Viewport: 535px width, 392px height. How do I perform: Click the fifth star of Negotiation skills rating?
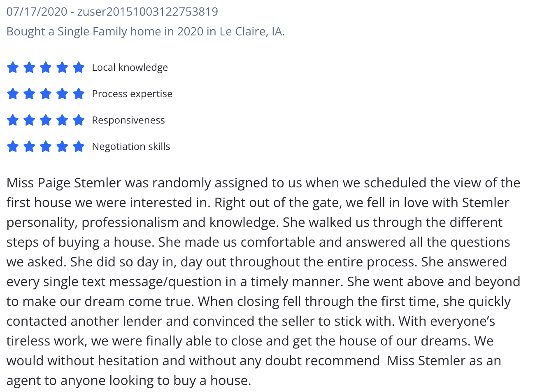(79, 146)
